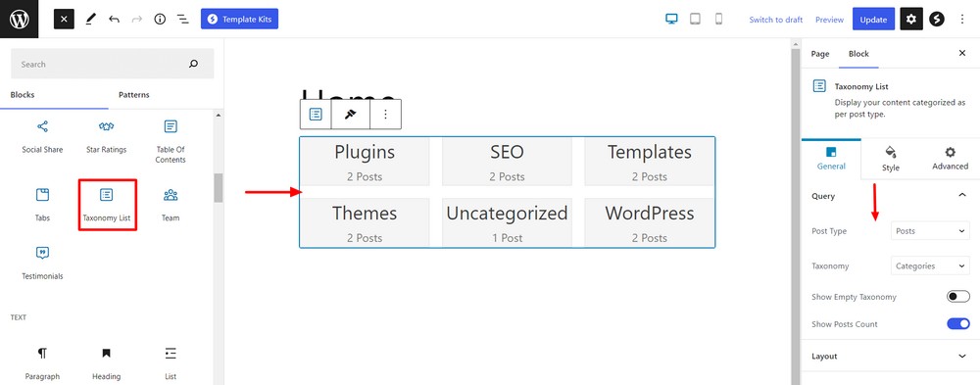
Task: Open the Post Type dropdown
Action: (930, 230)
